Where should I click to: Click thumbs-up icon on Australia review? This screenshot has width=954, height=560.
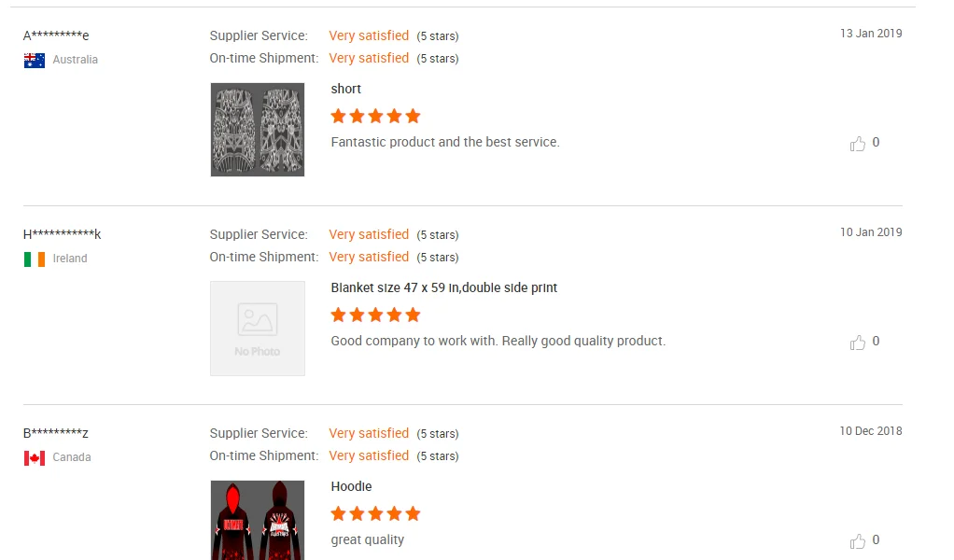coord(858,144)
